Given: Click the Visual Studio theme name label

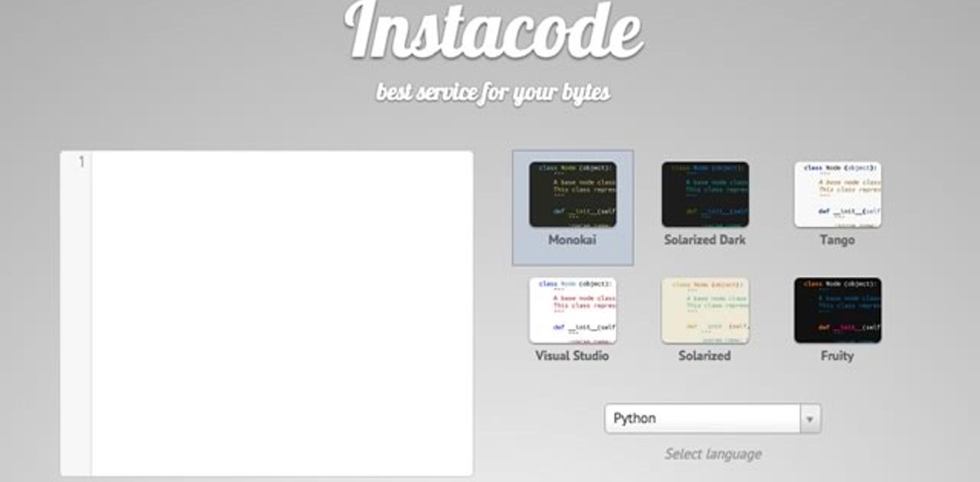Looking at the screenshot, I should point(572,356).
